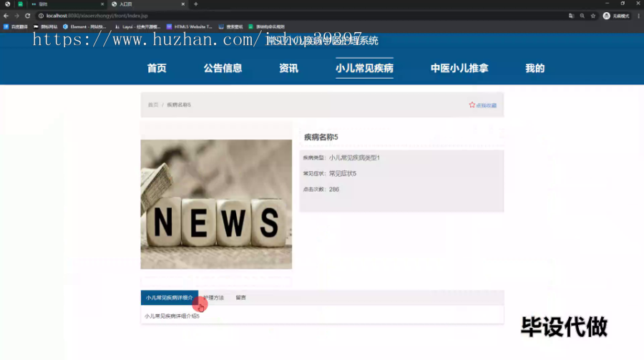The height and width of the screenshot is (360, 644).
Task: Open a new browser tab
Action: pos(196,4)
